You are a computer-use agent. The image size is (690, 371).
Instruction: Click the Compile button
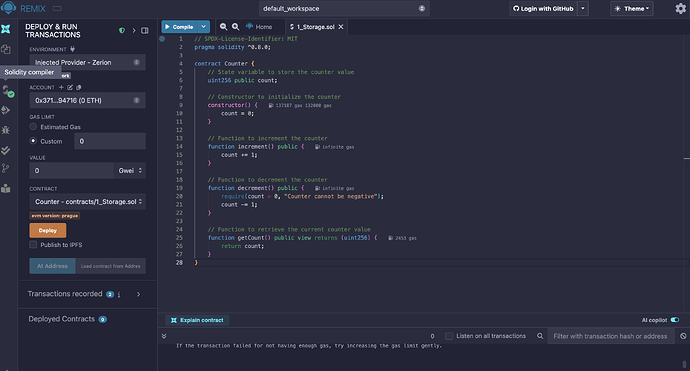point(180,27)
